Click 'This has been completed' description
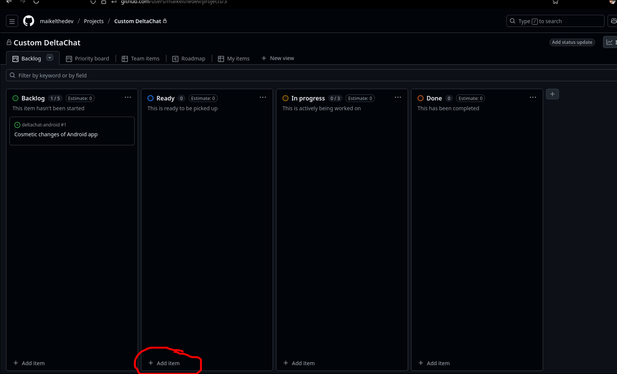Screen dimensions: 617x374 click(x=448, y=108)
